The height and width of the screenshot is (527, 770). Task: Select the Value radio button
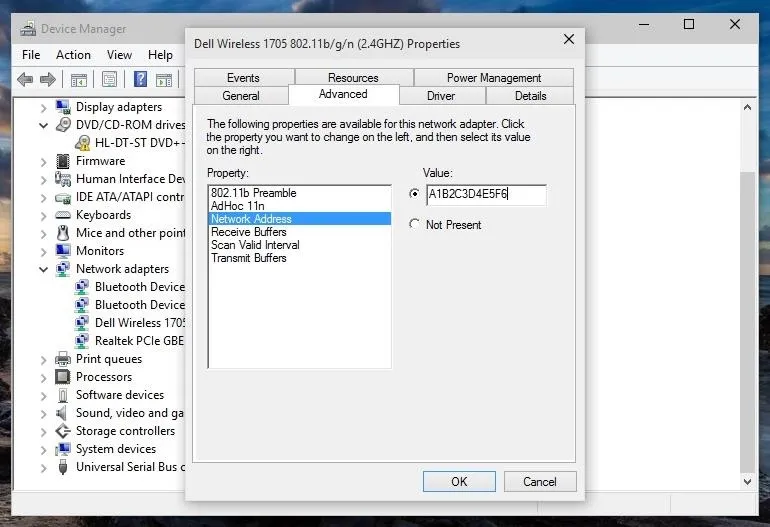pos(414,194)
